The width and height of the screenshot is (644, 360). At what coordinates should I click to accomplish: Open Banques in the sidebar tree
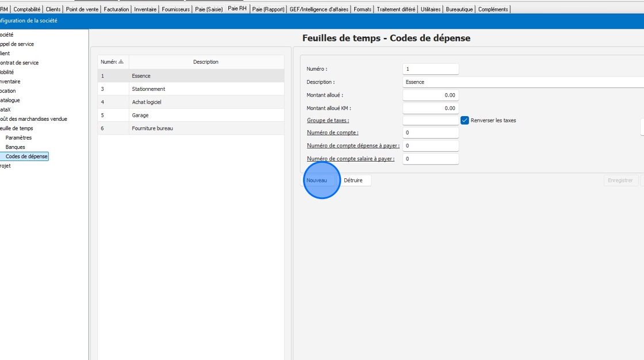coord(15,147)
